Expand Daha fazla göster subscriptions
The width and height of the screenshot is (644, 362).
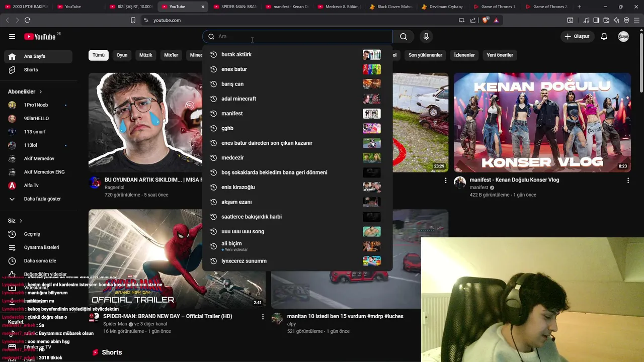click(38, 199)
